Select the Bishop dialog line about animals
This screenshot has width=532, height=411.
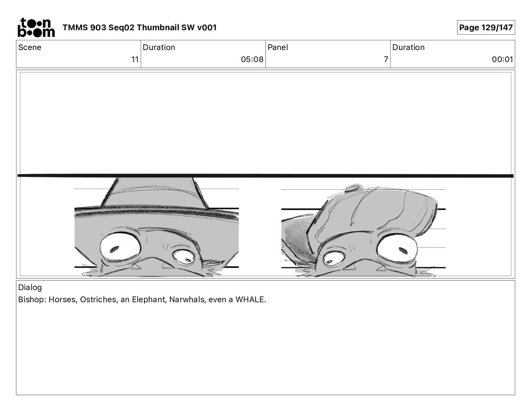(x=142, y=300)
